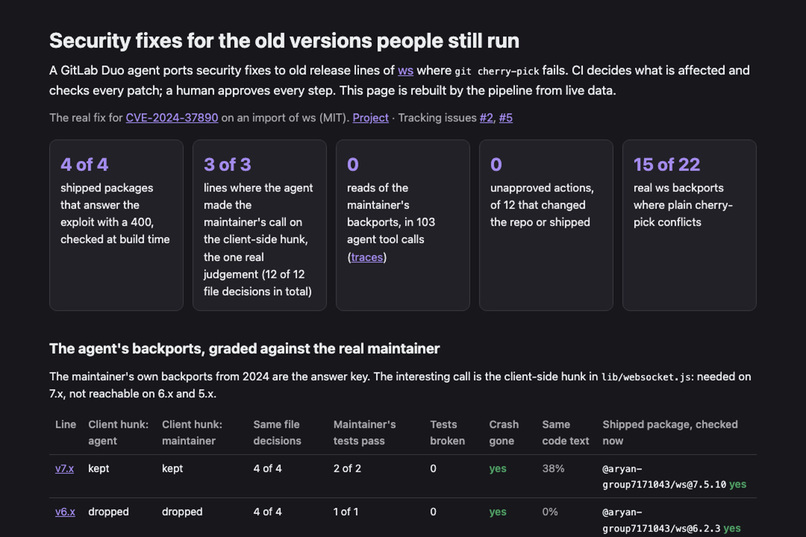Click the 'Maintainer's tests pass' column header
806x537 pixels.
[x=364, y=433]
